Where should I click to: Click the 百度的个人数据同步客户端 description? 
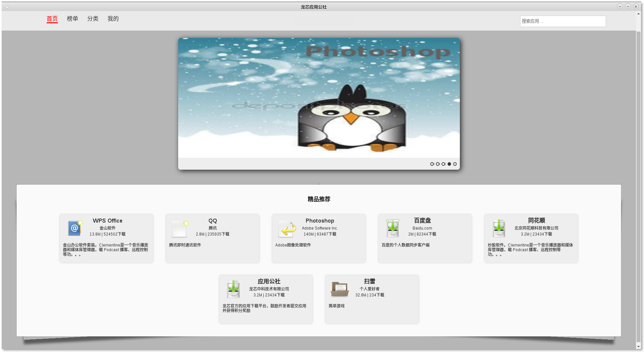click(x=406, y=245)
